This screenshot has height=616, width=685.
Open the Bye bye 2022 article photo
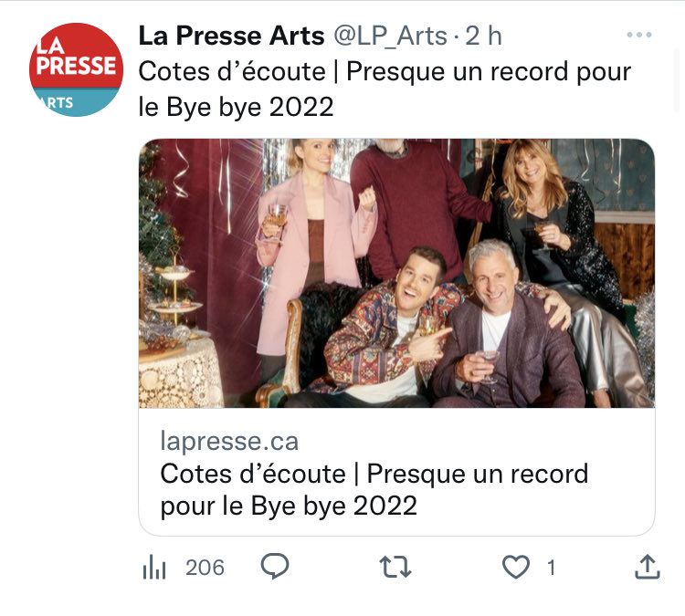[x=396, y=273]
